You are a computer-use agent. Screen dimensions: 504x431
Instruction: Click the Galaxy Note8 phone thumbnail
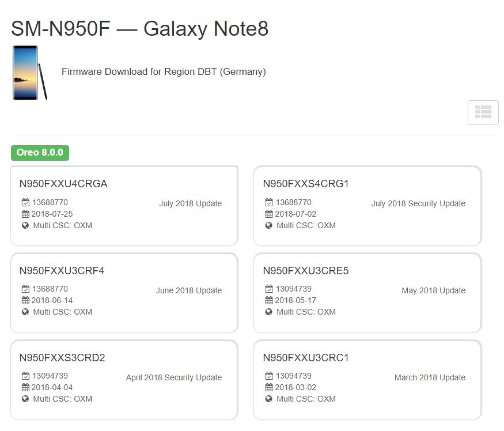[29, 73]
